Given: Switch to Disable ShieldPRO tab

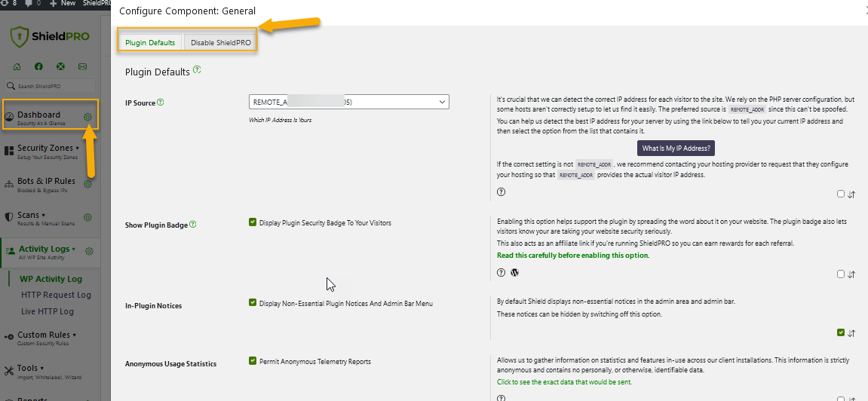Looking at the screenshot, I should tap(221, 42).
